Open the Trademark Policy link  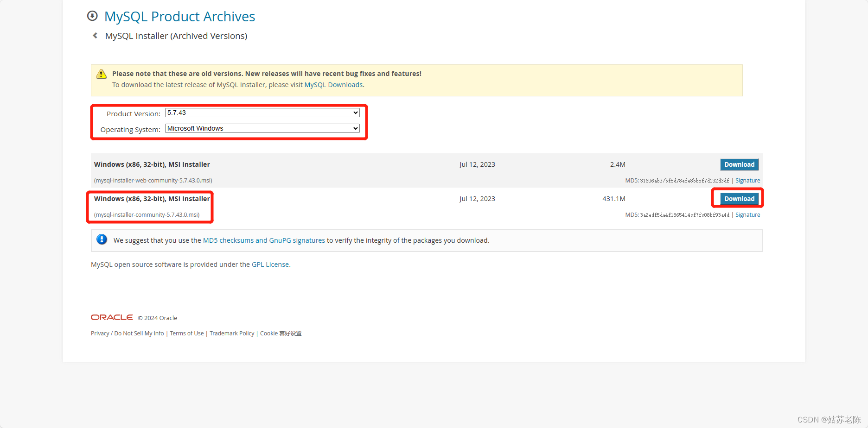pos(232,334)
